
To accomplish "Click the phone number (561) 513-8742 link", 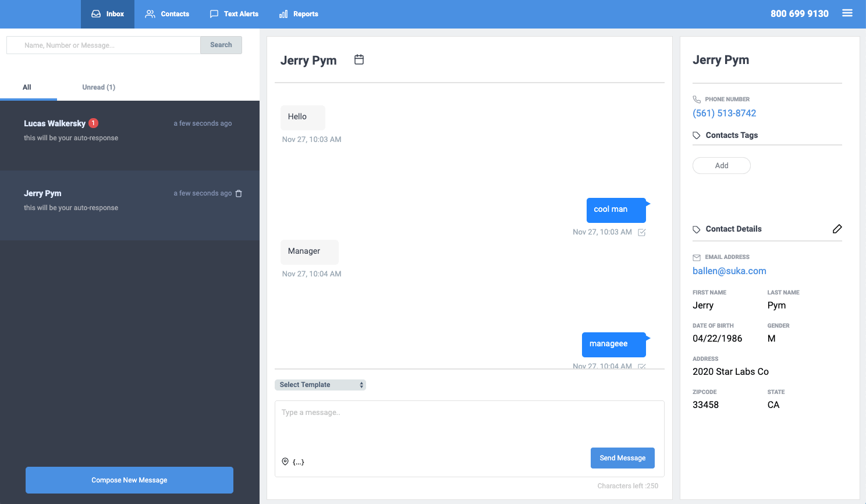I will point(725,113).
